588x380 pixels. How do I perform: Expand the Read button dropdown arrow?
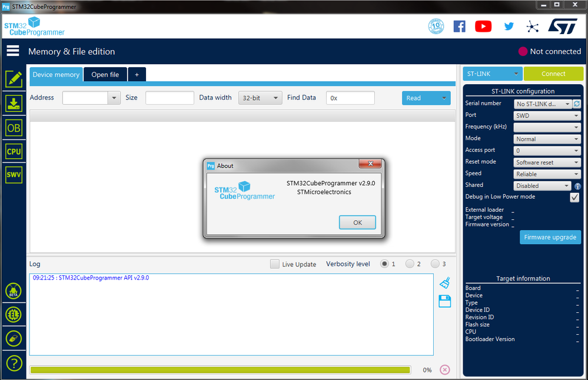444,98
